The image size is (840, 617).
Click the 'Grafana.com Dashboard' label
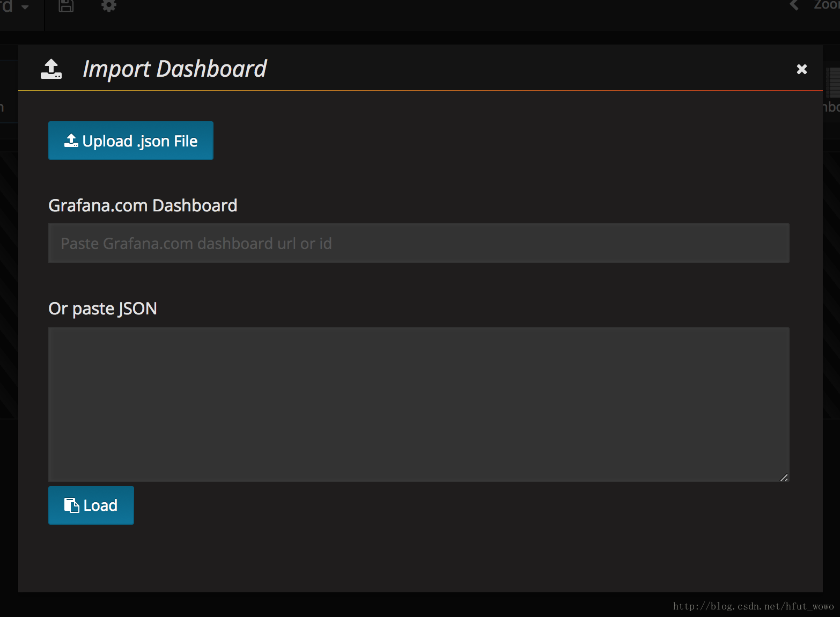pyautogui.click(x=143, y=205)
